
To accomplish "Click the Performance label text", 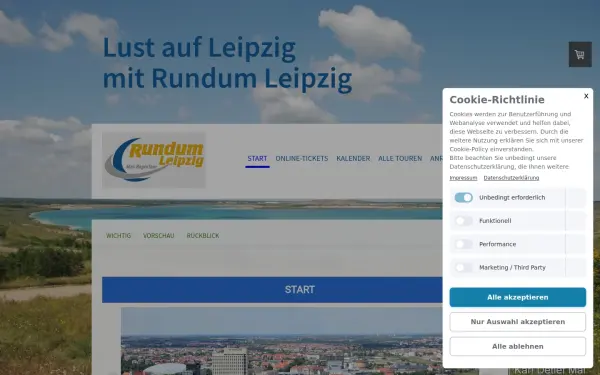I will (497, 244).
